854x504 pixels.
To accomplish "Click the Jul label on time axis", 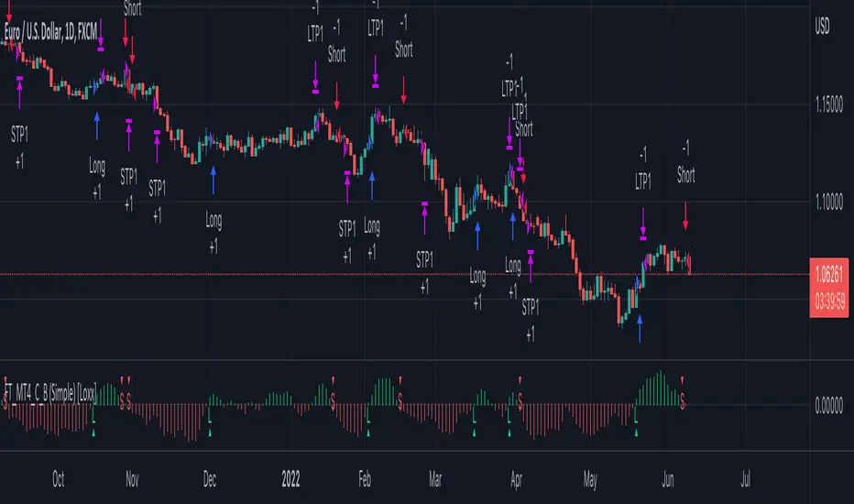I will pos(746,479).
